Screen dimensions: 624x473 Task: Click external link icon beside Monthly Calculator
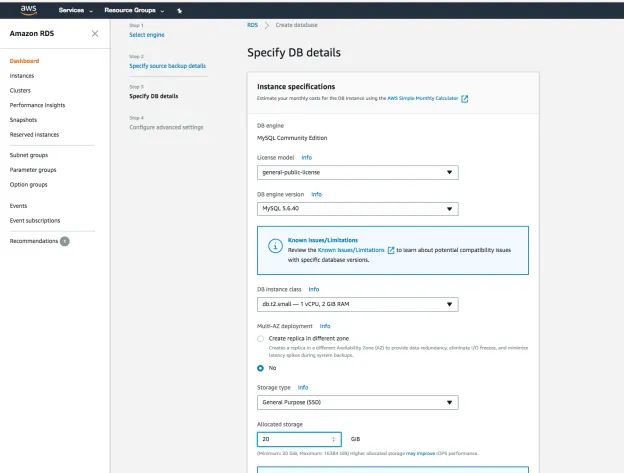[x=464, y=99]
